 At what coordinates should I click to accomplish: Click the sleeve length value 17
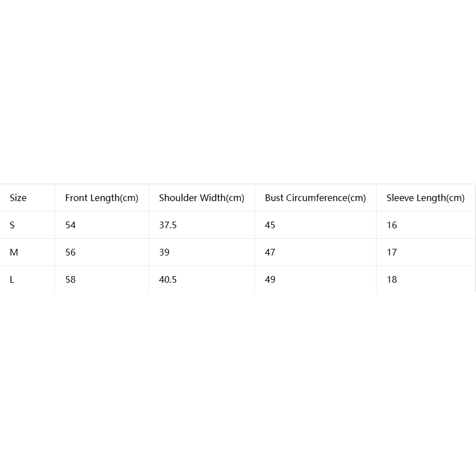392,252
